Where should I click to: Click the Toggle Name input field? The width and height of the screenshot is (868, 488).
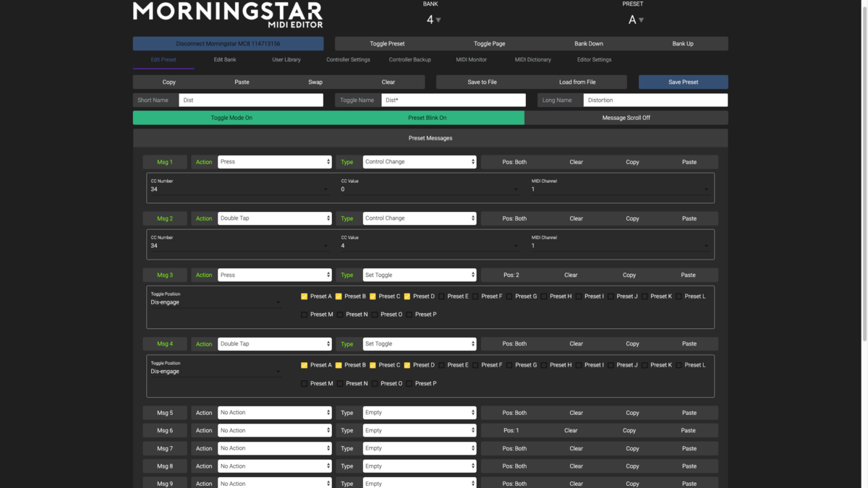click(x=454, y=100)
